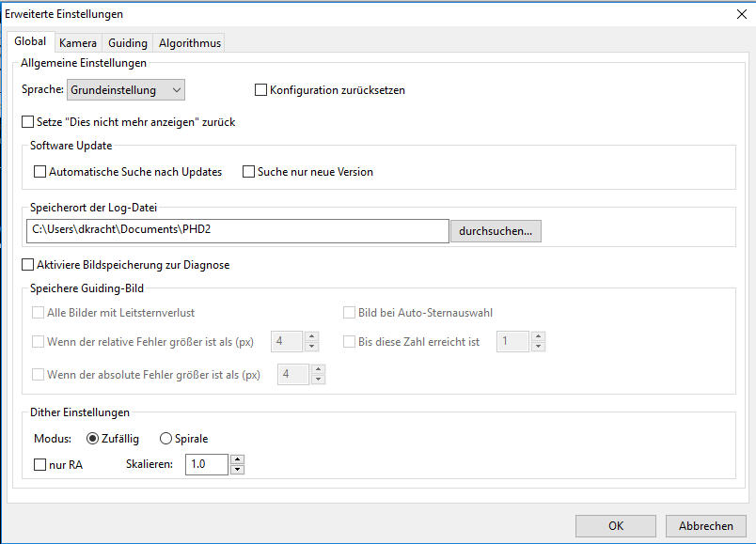Open the Sprache dropdown
756x544 pixels.
click(x=126, y=90)
